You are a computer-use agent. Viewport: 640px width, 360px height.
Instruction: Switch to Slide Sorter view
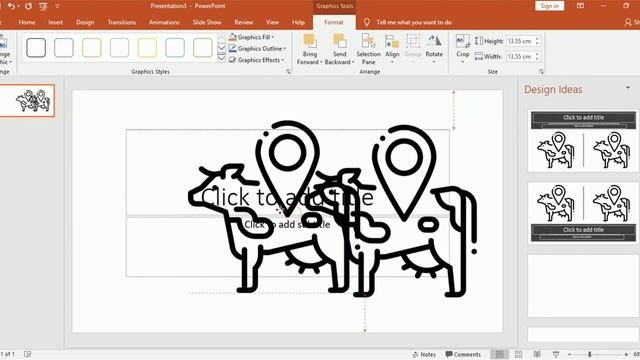coord(518,354)
